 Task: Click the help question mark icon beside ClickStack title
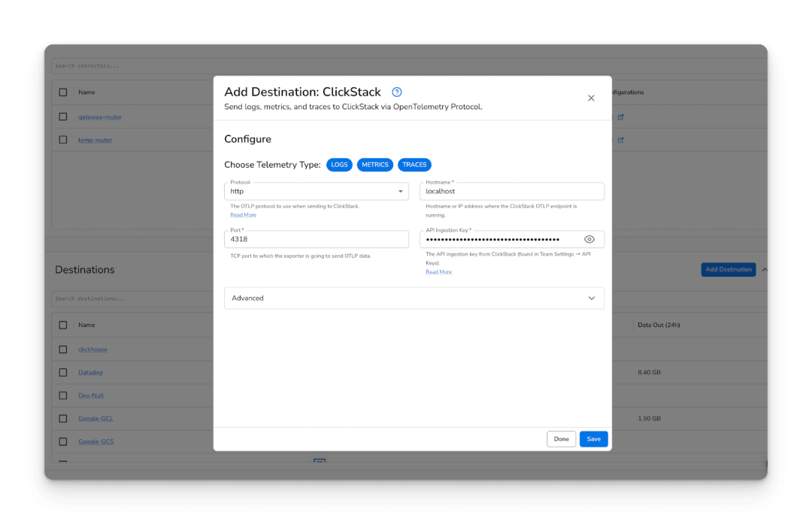pos(397,92)
